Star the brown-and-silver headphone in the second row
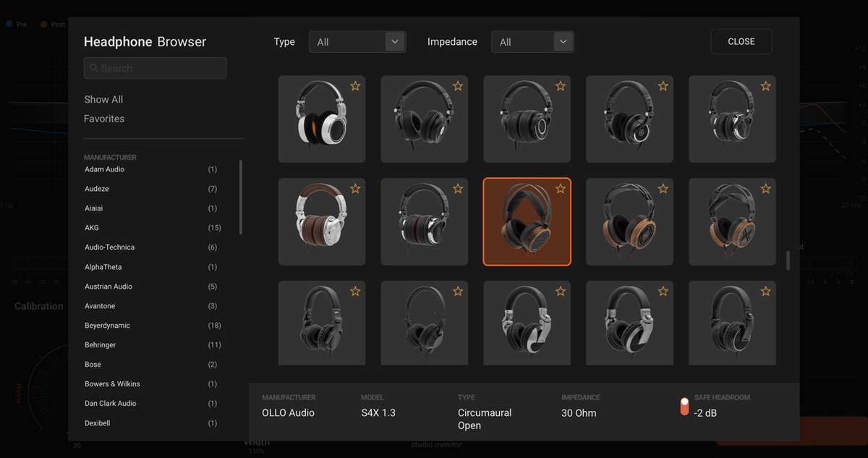This screenshot has height=458, width=868. [x=355, y=188]
